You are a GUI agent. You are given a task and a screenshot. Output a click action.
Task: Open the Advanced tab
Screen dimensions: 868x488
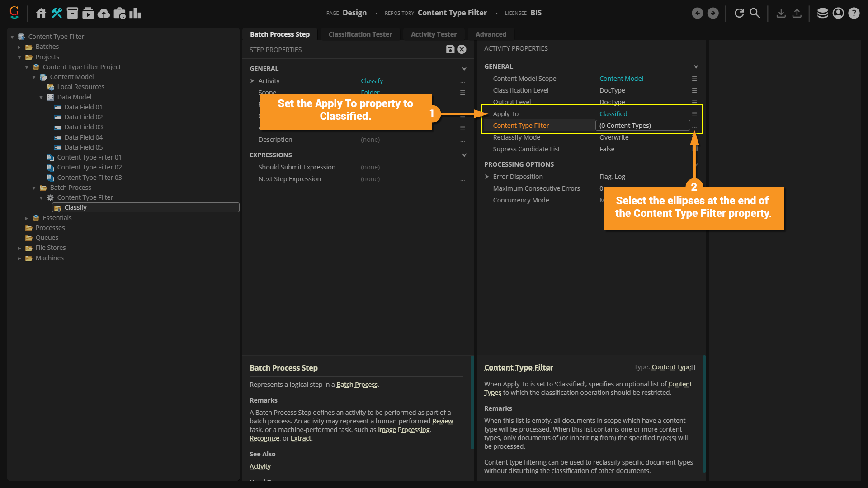(x=491, y=34)
